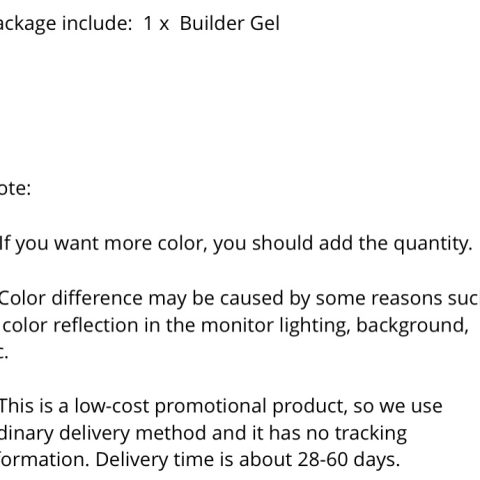Viewport: 480px width, 480px height.
Task: Click the '1 x' quantity text
Action: 156,24
